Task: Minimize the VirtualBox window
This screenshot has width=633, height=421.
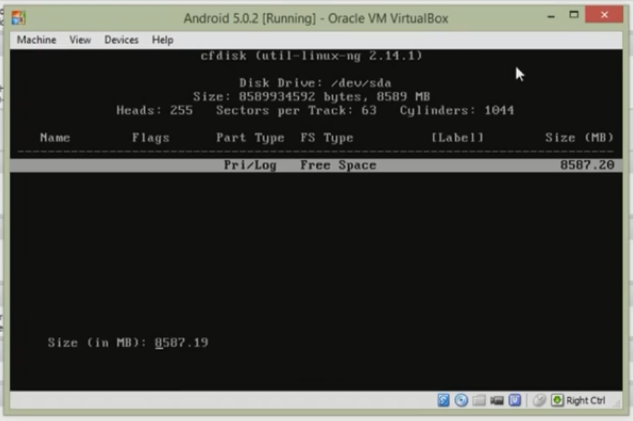Action: (x=551, y=15)
